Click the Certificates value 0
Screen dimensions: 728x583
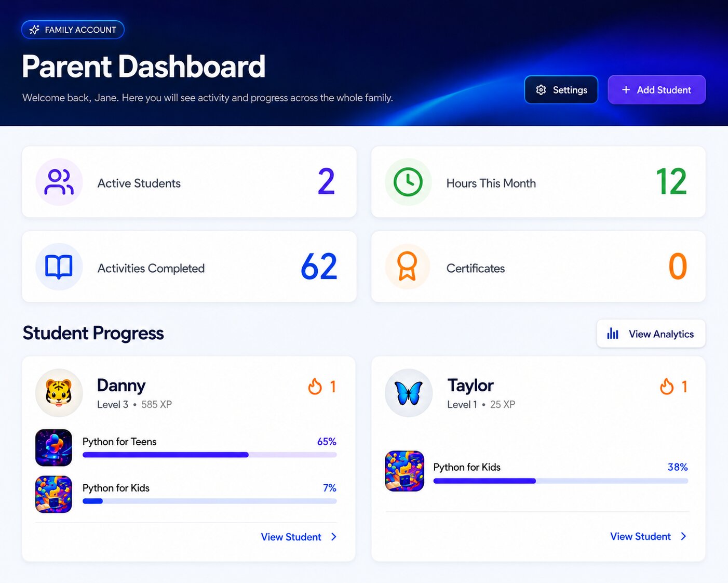pos(678,267)
